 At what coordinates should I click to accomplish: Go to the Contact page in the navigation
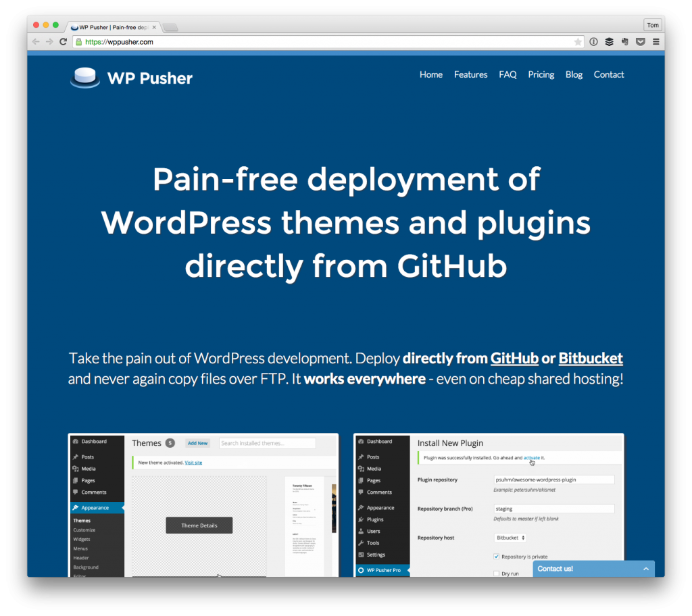pos(609,74)
